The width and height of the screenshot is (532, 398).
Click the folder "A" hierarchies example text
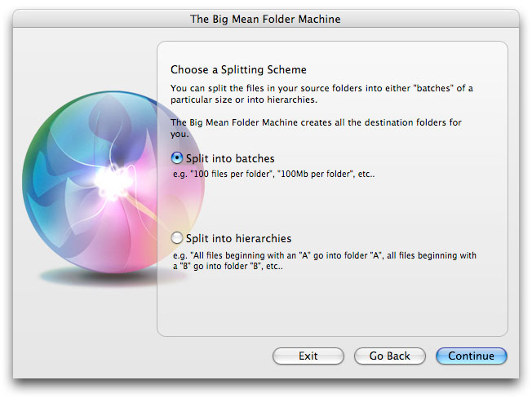coord(325,261)
